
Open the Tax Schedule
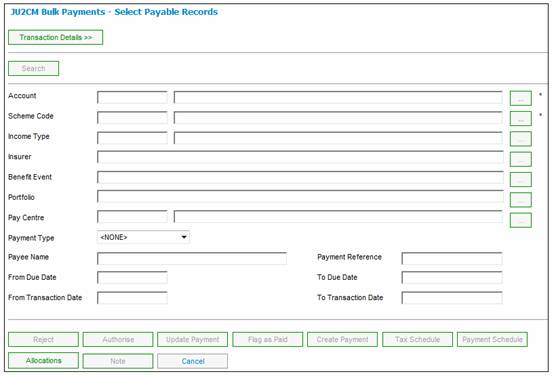[x=417, y=340]
